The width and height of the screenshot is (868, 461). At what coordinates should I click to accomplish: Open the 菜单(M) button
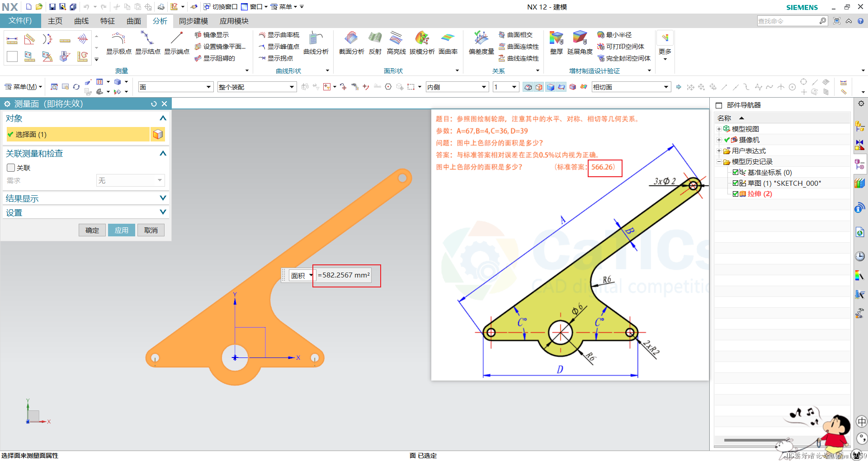click(x=24, y=87)
